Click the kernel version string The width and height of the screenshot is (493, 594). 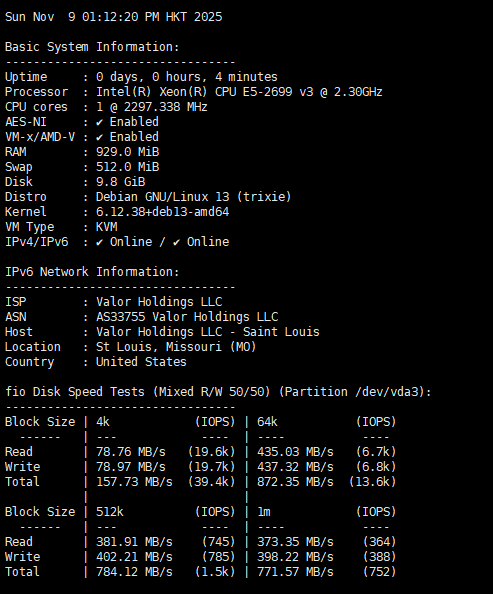pyautogui.click(x=163, y=212)
